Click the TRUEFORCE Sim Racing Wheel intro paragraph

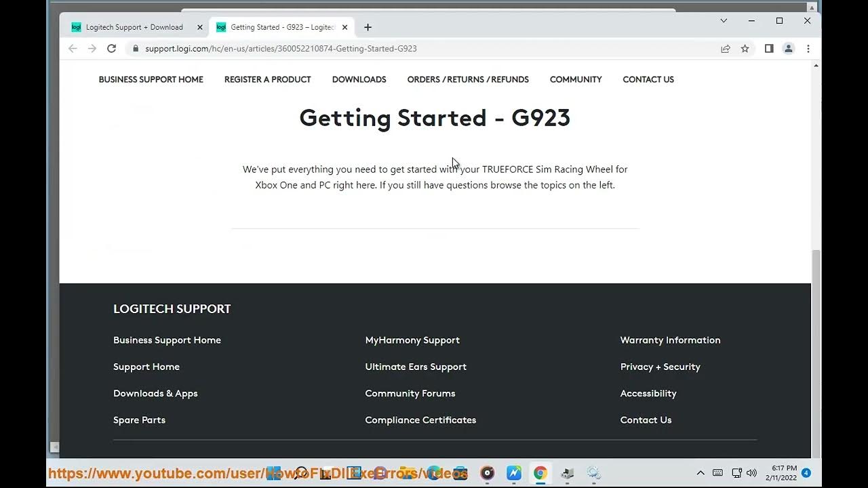pyautogui.click(x=435, y=177)
